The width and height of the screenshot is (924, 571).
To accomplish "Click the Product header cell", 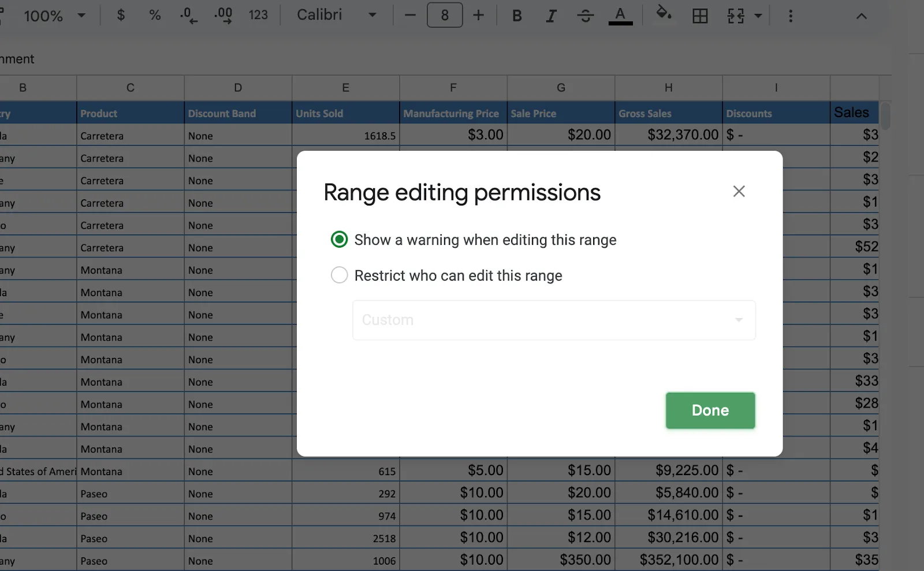I will (131, 113).
